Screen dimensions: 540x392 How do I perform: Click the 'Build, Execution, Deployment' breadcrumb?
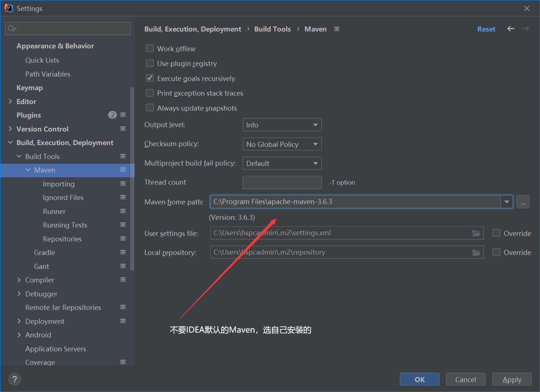click(x=193, y=29)
